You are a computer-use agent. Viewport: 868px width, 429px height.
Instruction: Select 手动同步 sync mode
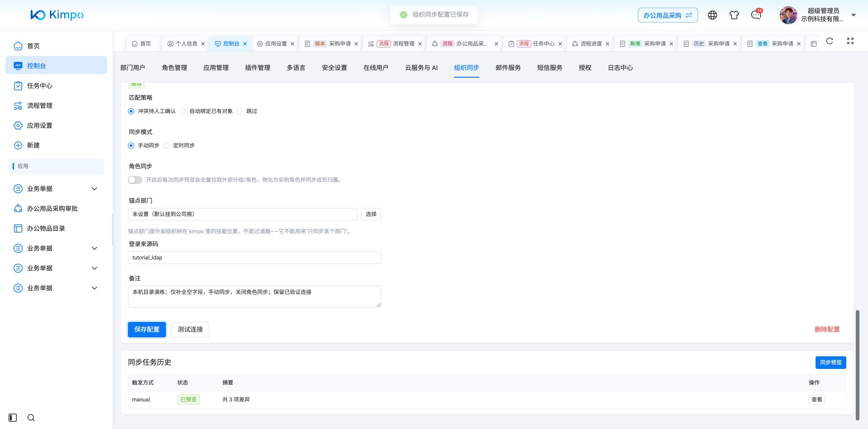(131, 145)
